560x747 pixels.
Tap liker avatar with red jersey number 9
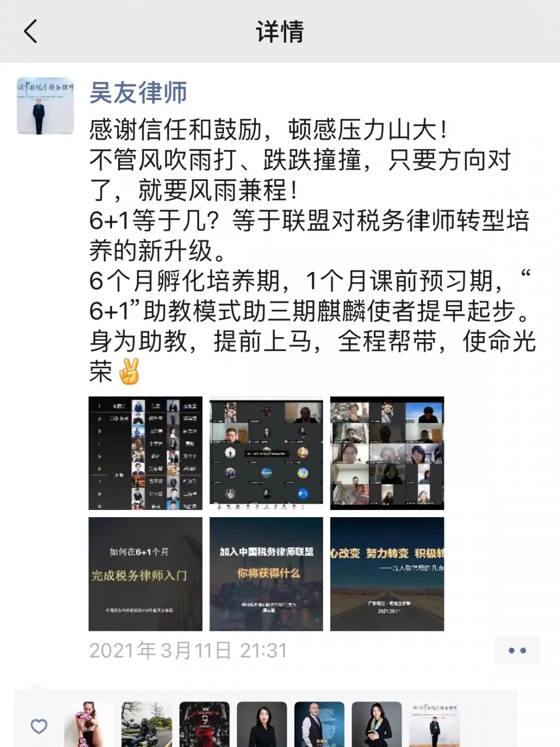pyautogui.click(x=204, y=725)
